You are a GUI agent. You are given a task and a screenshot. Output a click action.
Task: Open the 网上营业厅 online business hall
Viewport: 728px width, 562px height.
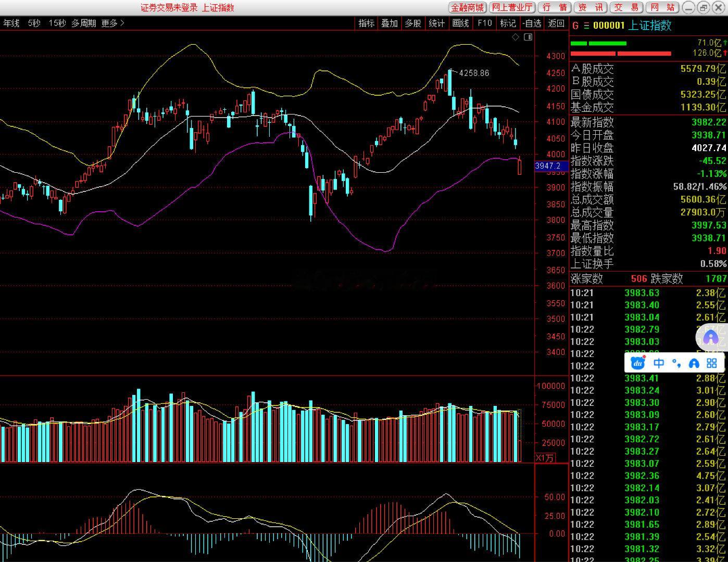pyautogui.click(x=512, y=7)
